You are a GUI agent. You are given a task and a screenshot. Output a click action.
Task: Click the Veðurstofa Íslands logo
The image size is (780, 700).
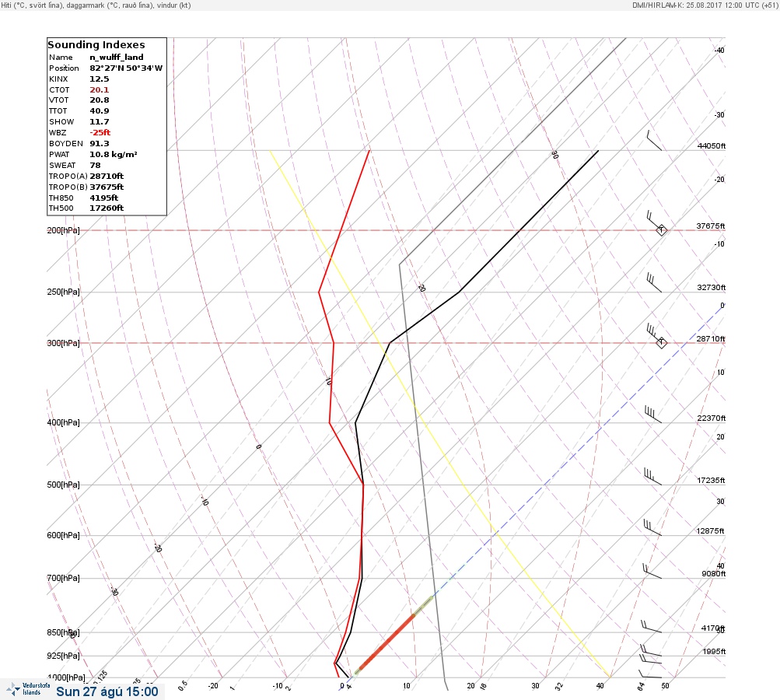click(28, 688)
